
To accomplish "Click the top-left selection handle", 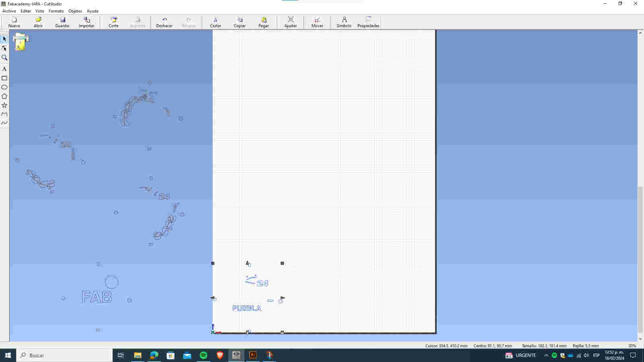I will pyautogui.click(x=213, y=263).
